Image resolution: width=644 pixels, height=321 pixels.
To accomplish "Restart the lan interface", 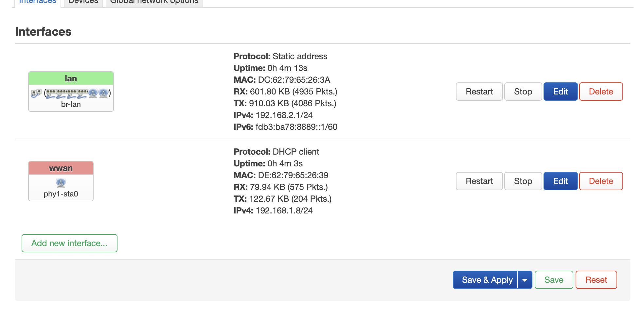I will 479,92.
